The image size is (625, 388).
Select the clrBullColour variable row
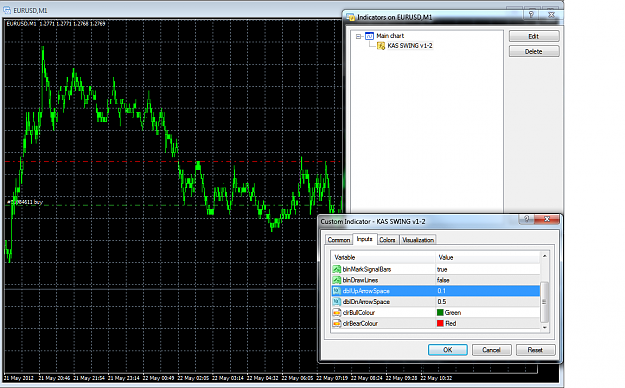[x=436, y=312]
